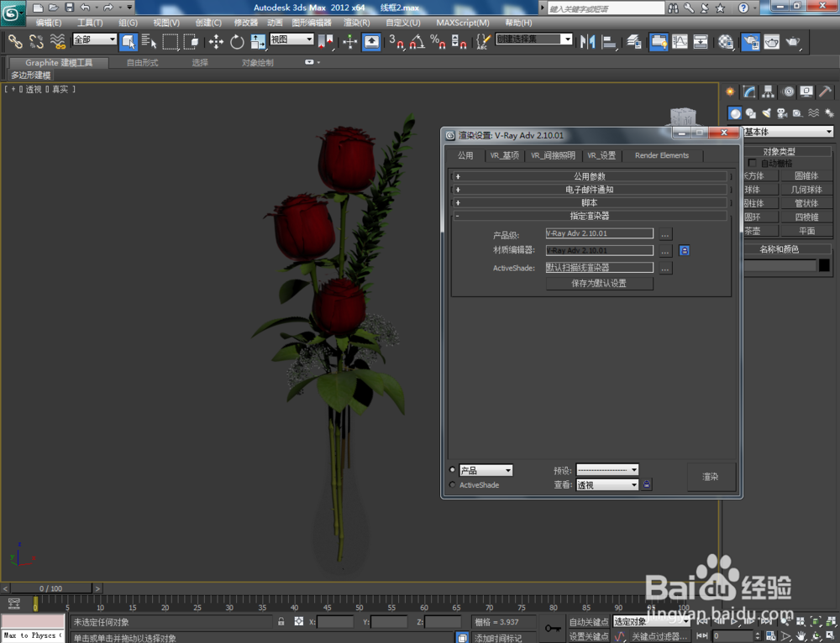Expand the '电子邮件通知' rollout
Image resolution: width=840 pixels, height=643 pixels.
click(590, 190)
